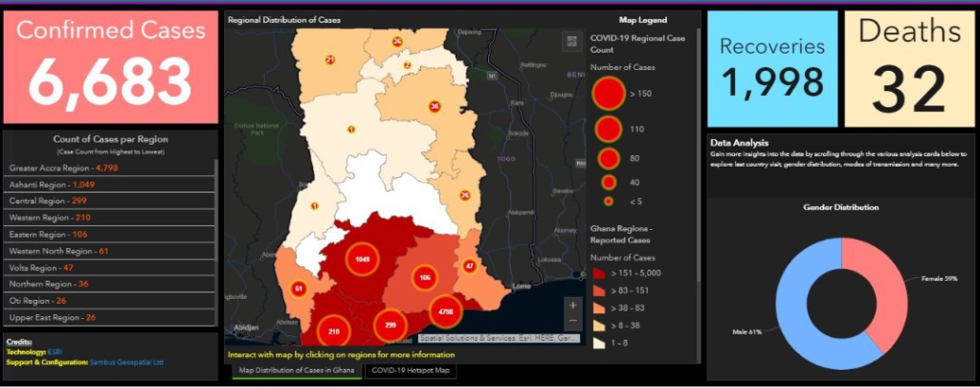Switch to the COVID-19 Hotspot Map tab
The image size is (980, 388).
411,370
